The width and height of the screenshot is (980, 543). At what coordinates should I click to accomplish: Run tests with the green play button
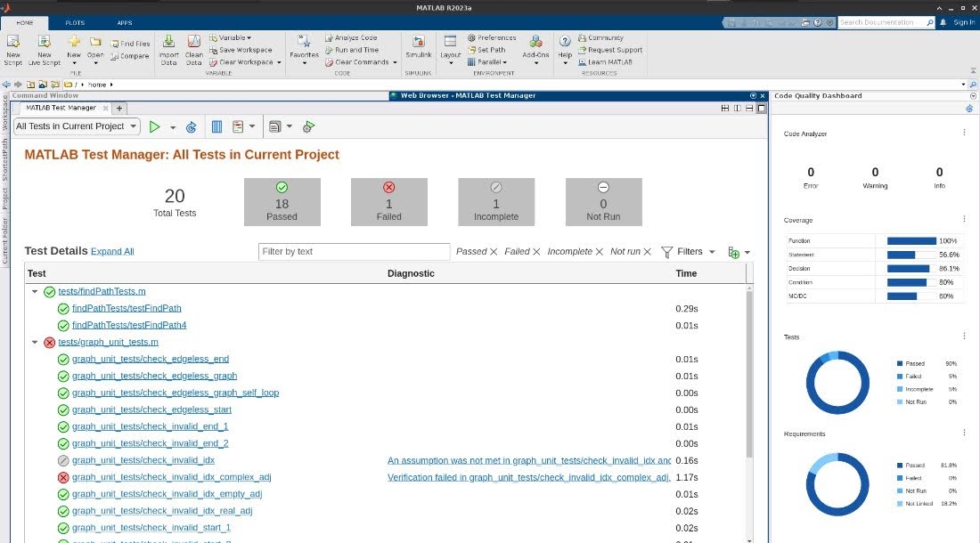tap(155, 127)
